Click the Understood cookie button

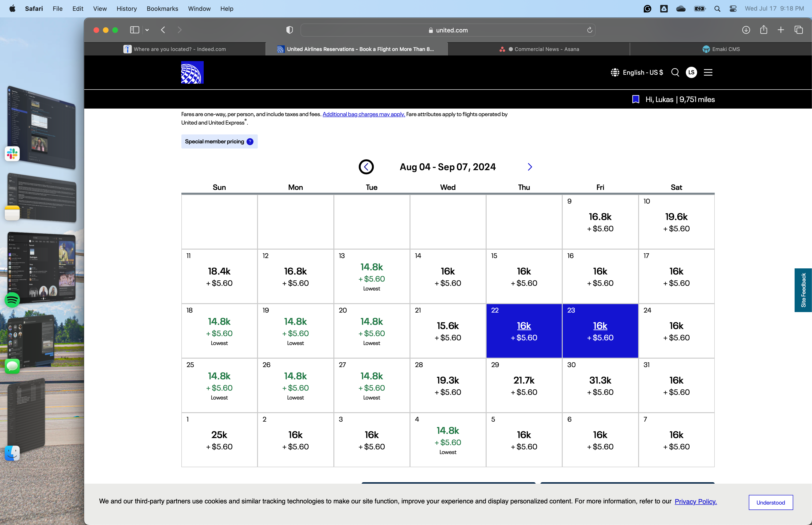770,502
